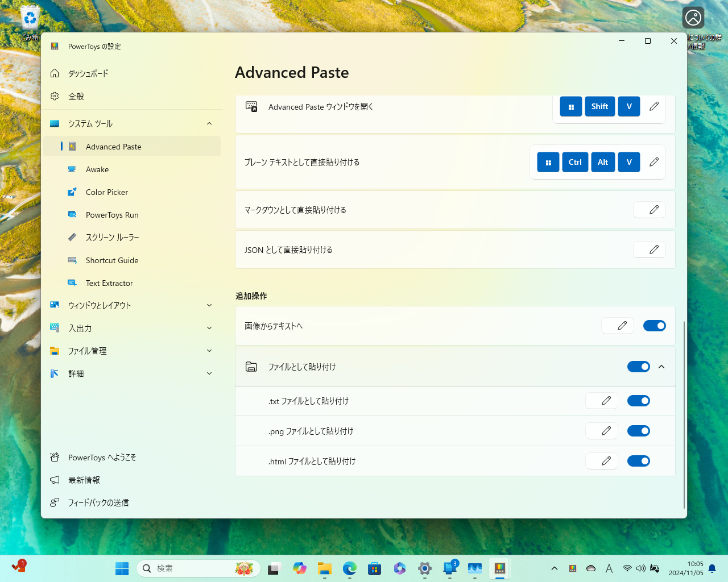Go to Color Picker settings
Screen dimensions: 728x582
132,192
